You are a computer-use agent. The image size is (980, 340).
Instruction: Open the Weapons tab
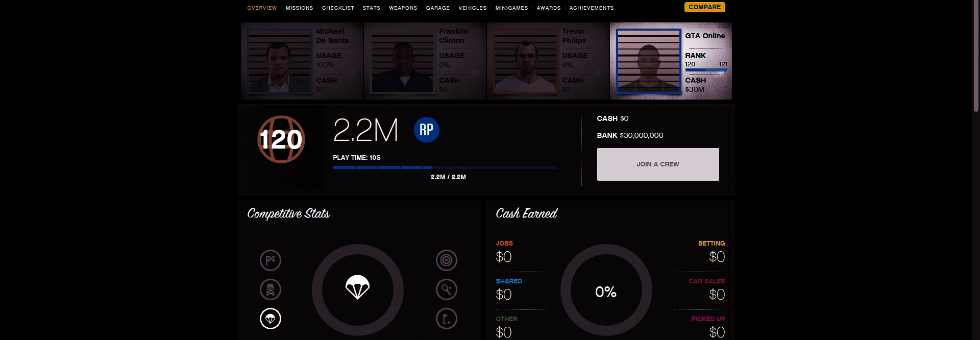(x=403, y=8)
